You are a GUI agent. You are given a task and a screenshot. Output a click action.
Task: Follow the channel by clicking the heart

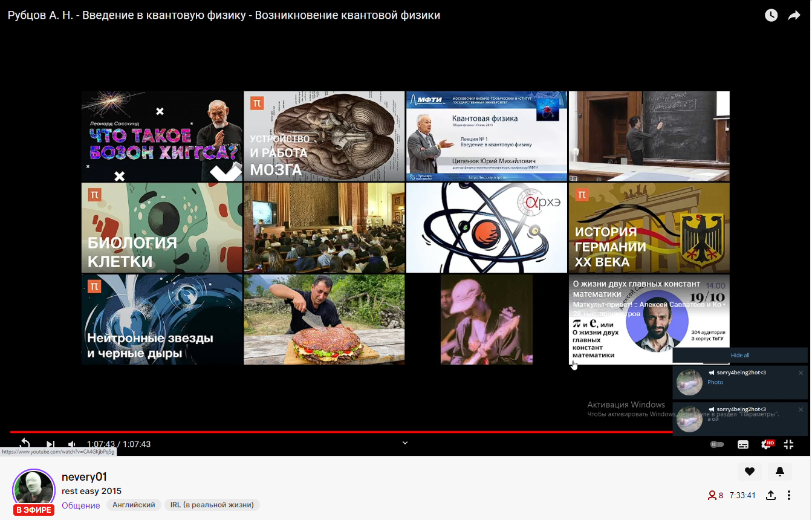[x=750, y=471]
